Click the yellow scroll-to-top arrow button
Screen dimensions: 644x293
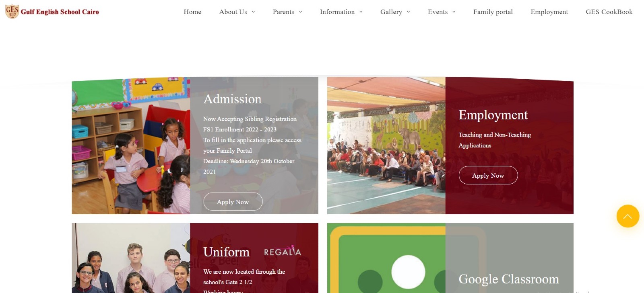coord(627,216)
